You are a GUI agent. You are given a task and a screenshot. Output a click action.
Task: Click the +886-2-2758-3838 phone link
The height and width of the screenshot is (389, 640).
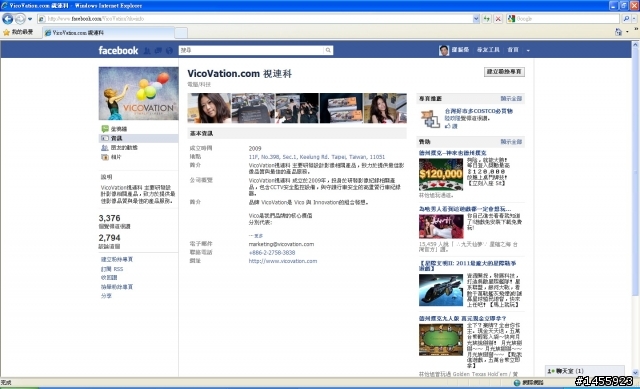[x=272, y=253]
